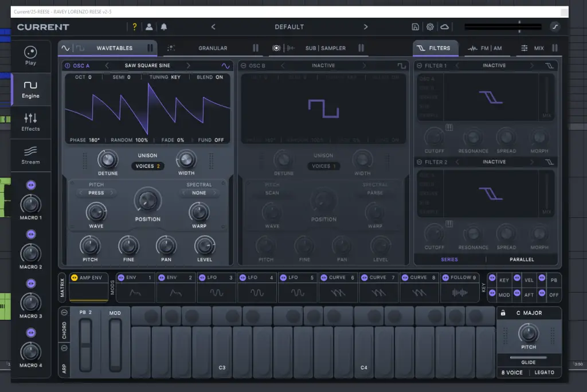Viewport: 587px width, 392px height.
Task: Switch to the WAVETABLES tab
Action: coord(107,48)
